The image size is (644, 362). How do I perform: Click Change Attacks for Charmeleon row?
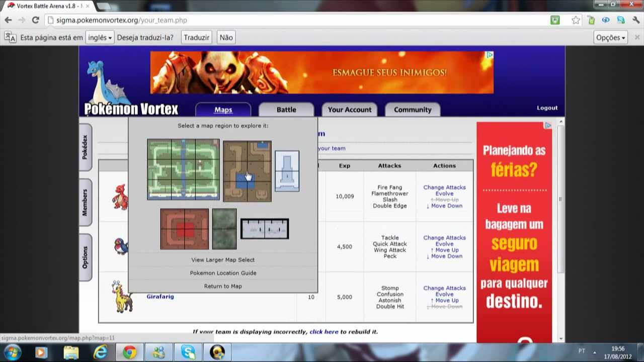(444, 188)
